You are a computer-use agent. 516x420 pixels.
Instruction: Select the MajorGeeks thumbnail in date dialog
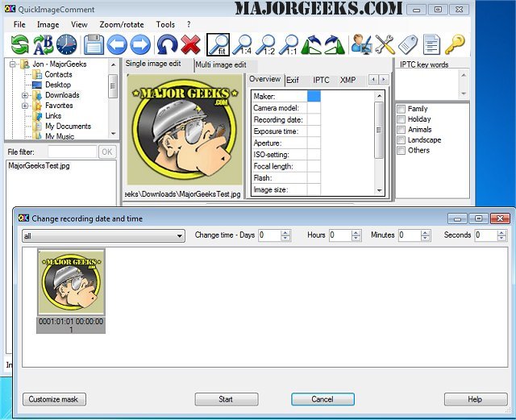(71, 282)
